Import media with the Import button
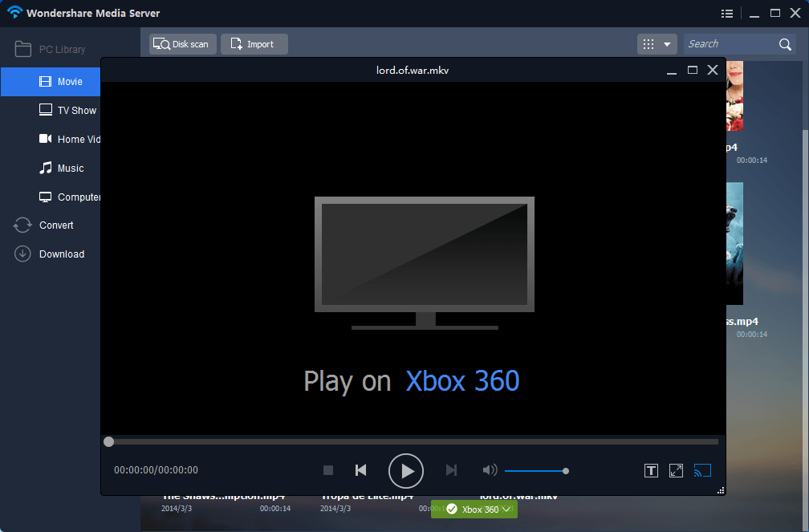The height and width of the screenshot is (532, 809). point(254,44)
